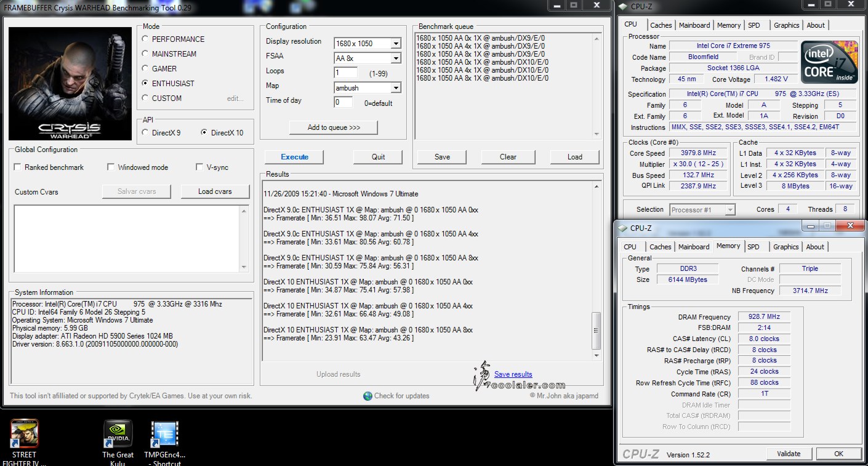Switch to Caches tab in upper CPU-Z
Viewport: 868px width, 466px height.
[661, 25]
